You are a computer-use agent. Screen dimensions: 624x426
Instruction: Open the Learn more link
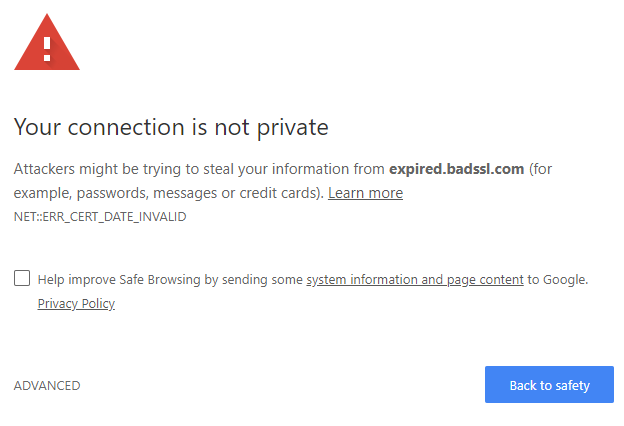365,193
